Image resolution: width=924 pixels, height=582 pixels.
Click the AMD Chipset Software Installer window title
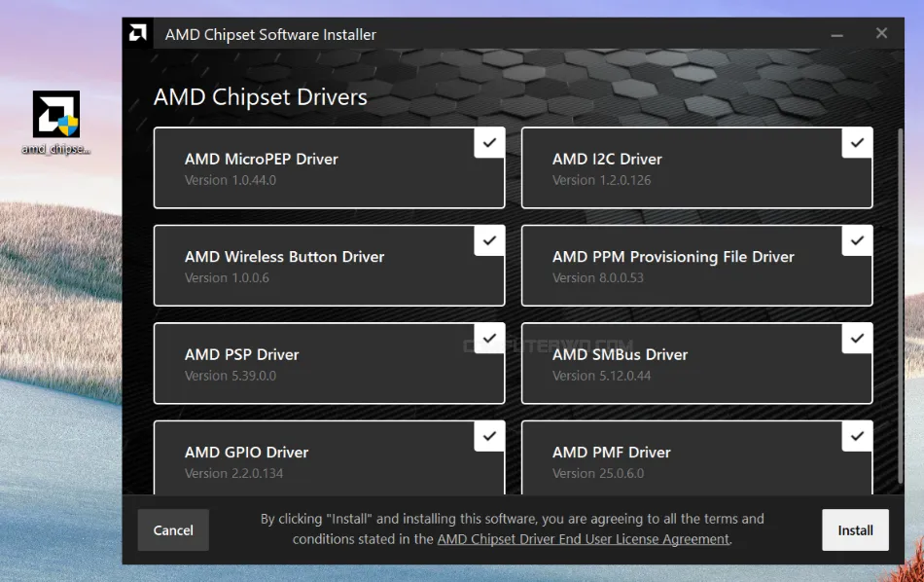[270, 35]
